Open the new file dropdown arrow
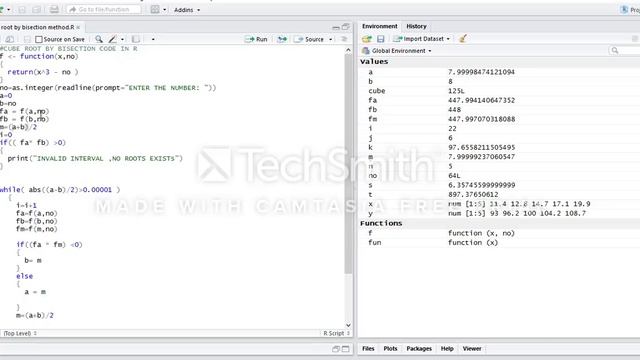This screenshot has width=640, height=360. [9, 9]
